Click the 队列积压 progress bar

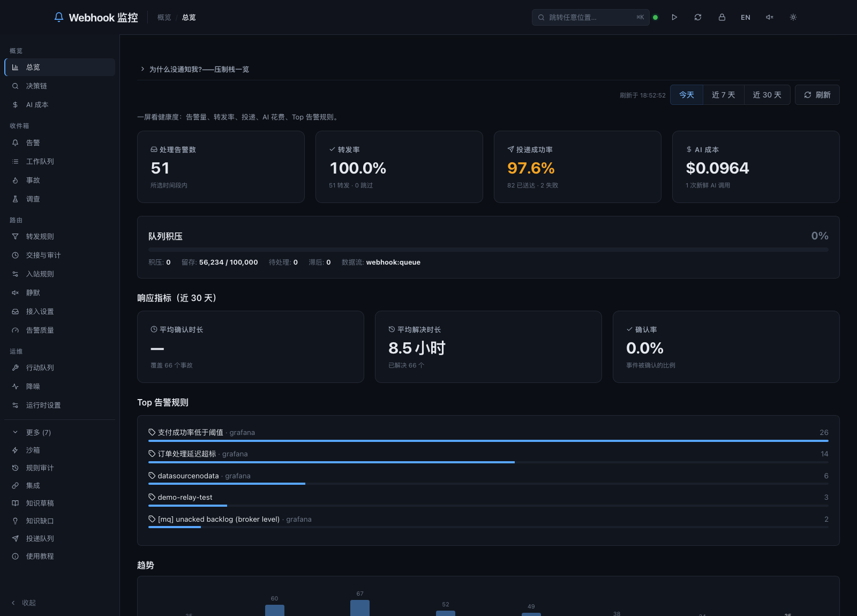(x=488, y=250)
